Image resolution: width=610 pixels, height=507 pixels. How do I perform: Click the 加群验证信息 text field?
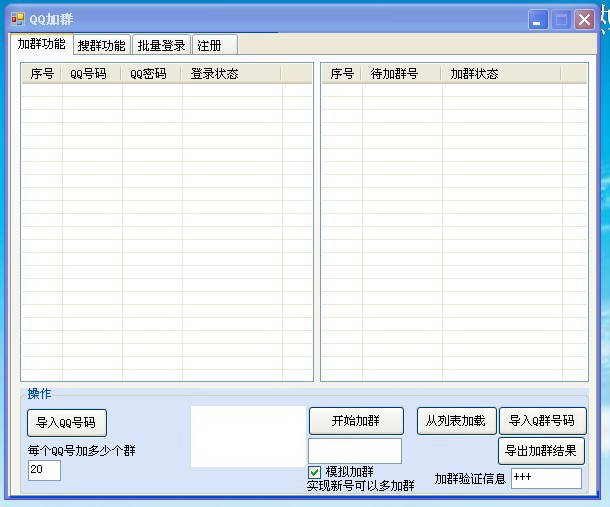tap(545, 478)
